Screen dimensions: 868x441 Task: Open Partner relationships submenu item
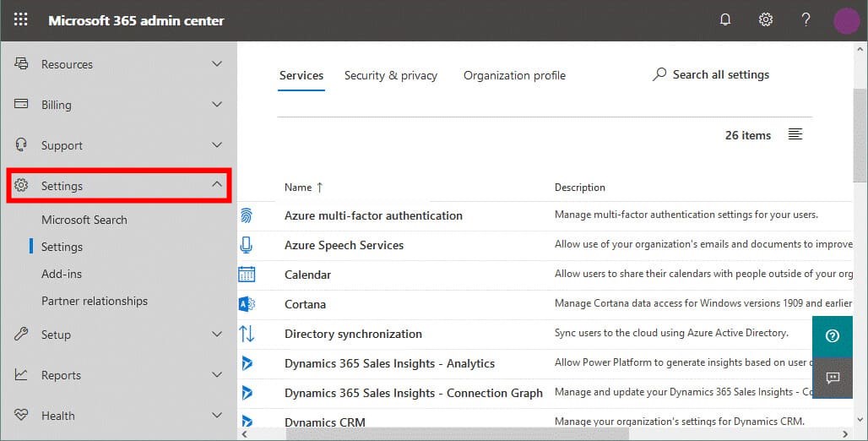coord(95,301)
